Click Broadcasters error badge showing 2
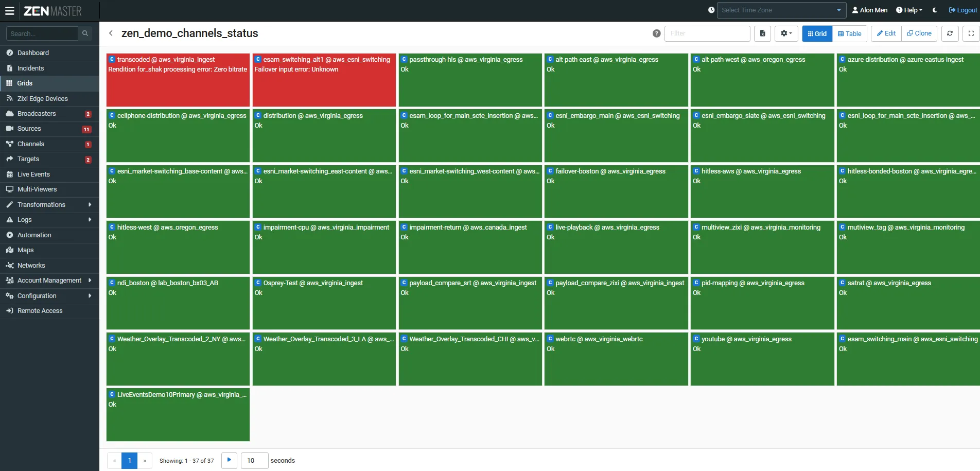This screenshot has width=980, height=471. tap(88, 114)
